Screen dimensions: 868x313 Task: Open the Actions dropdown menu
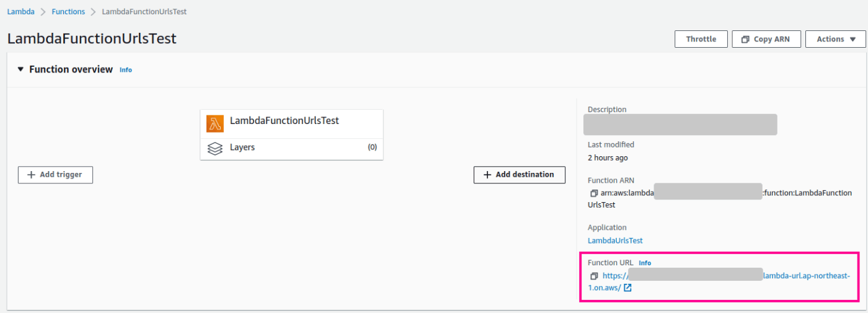[x=836, y=39]
